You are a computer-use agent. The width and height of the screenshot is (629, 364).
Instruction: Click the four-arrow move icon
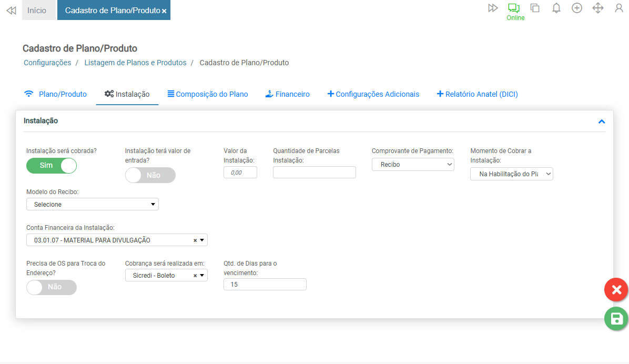click(x=598, y=8)
